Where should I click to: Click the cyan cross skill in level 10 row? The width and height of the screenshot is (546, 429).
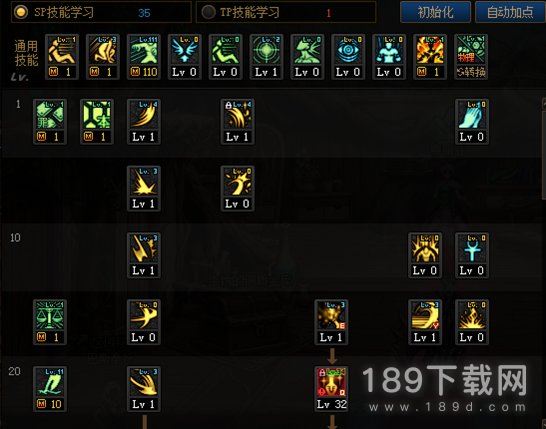click(472, 255)
